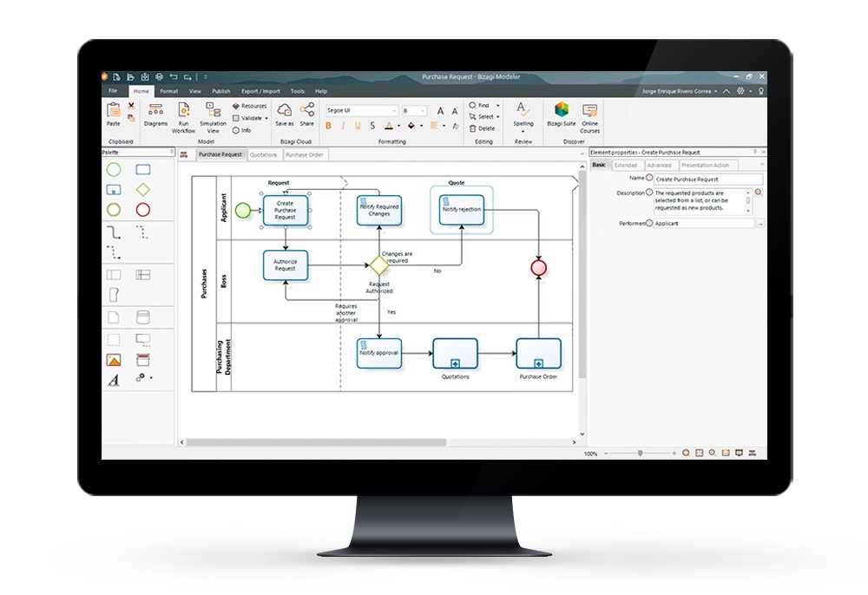Toggle Italic text formatting
This screenshot has width=868, height=595.
coord(344,126)
